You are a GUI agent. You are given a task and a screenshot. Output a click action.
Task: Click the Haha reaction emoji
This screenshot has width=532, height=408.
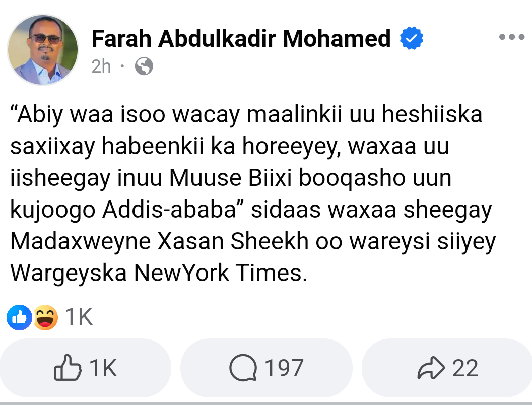click(45, 317)
